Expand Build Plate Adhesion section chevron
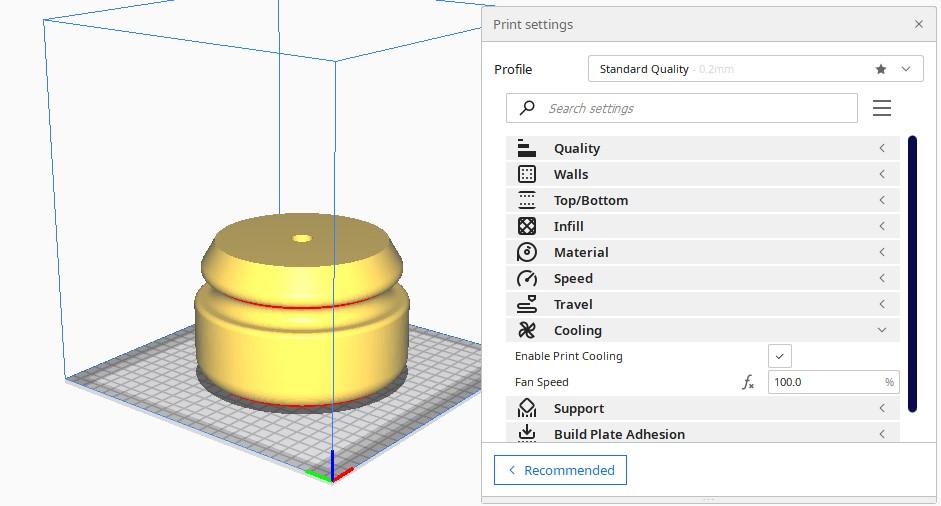941x506 pixels. (x=882, y=434)
